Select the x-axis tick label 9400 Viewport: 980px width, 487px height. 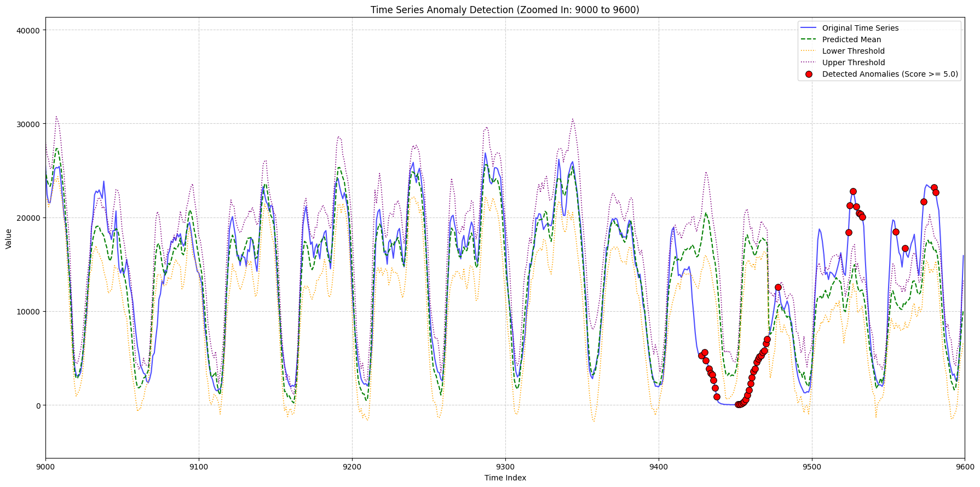659,466
